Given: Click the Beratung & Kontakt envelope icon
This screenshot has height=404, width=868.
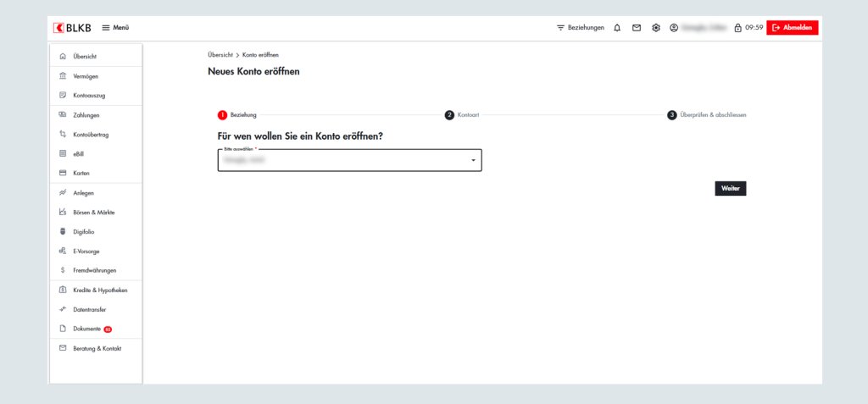Looking at the screenshot, I should 63,349.
